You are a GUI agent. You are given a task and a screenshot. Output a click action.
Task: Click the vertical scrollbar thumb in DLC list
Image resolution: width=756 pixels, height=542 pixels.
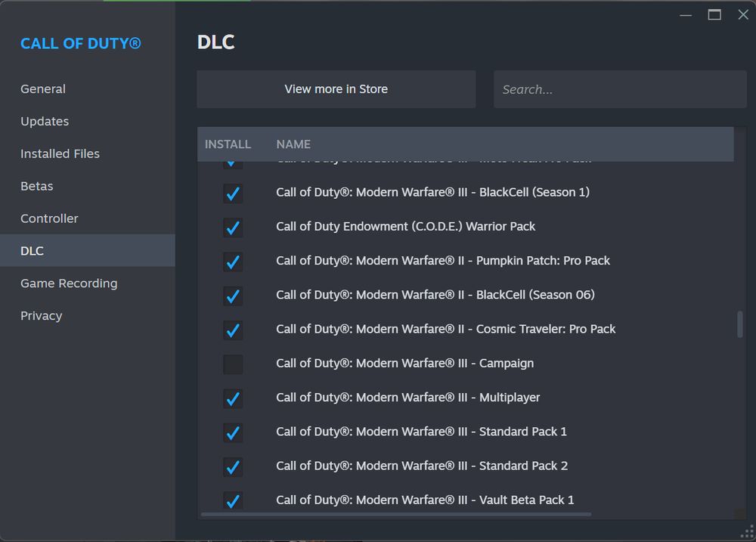739,324
